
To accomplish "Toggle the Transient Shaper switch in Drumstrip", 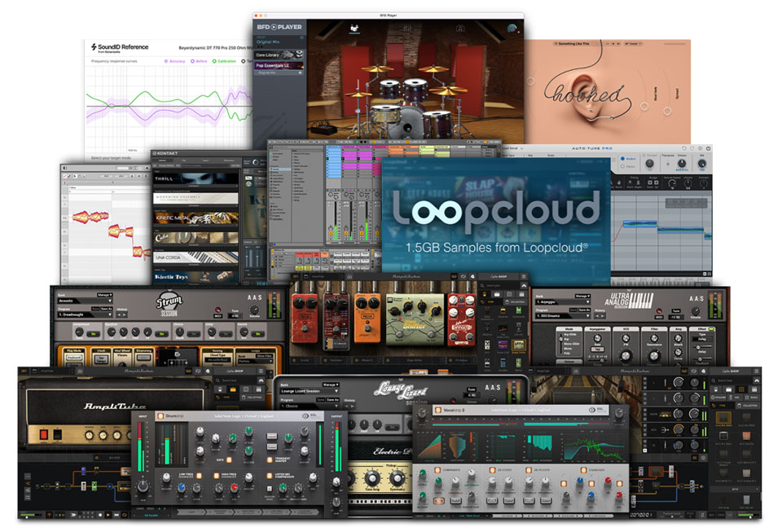I will click(x=270, y=459).
